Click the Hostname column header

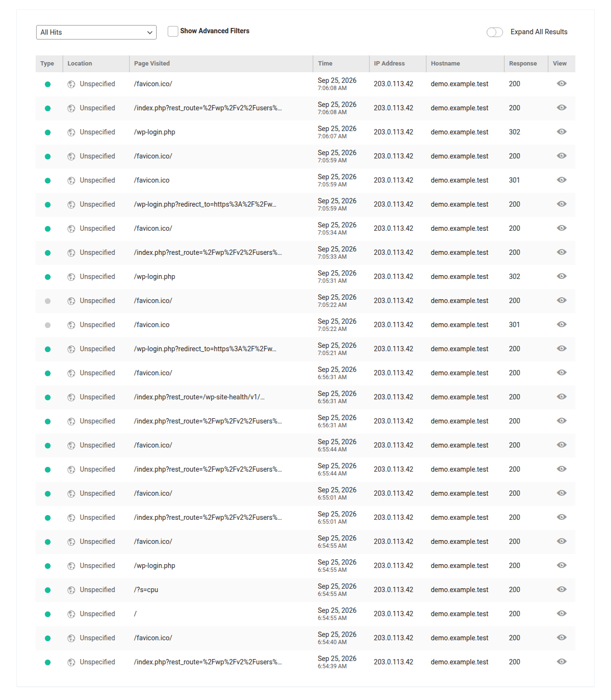tap(445, 64)
